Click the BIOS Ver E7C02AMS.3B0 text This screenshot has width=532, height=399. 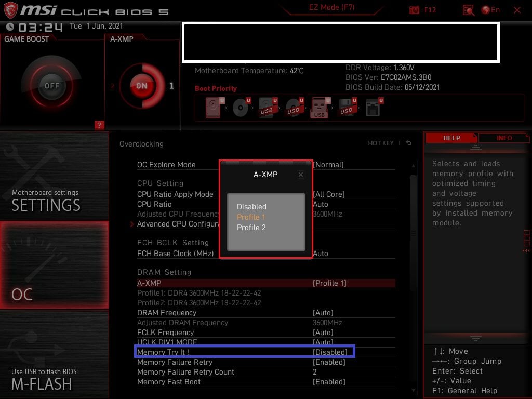pyautogui.click(x=389, y=77)
